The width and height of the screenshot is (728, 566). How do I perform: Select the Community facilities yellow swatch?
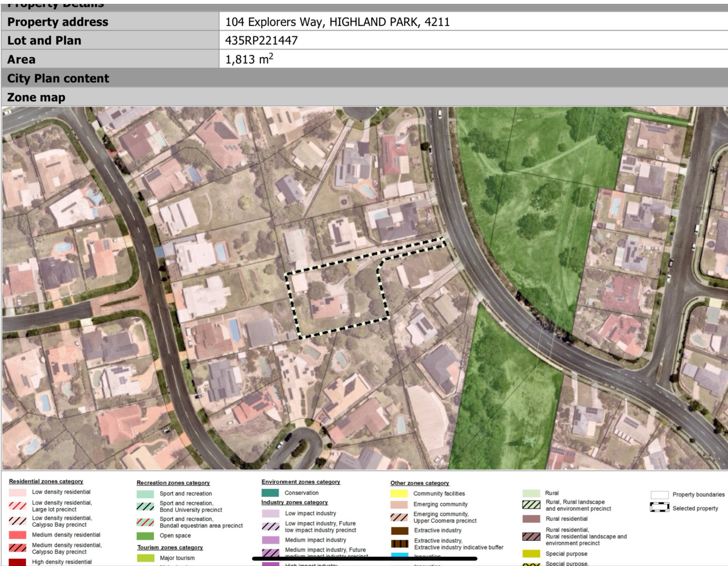[x=399, y=494]
